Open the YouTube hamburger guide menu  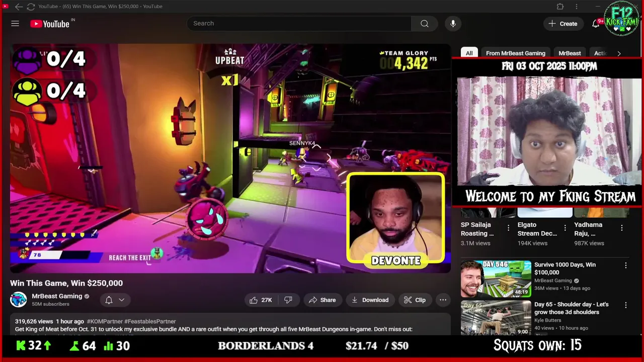(x=15, y=24)
